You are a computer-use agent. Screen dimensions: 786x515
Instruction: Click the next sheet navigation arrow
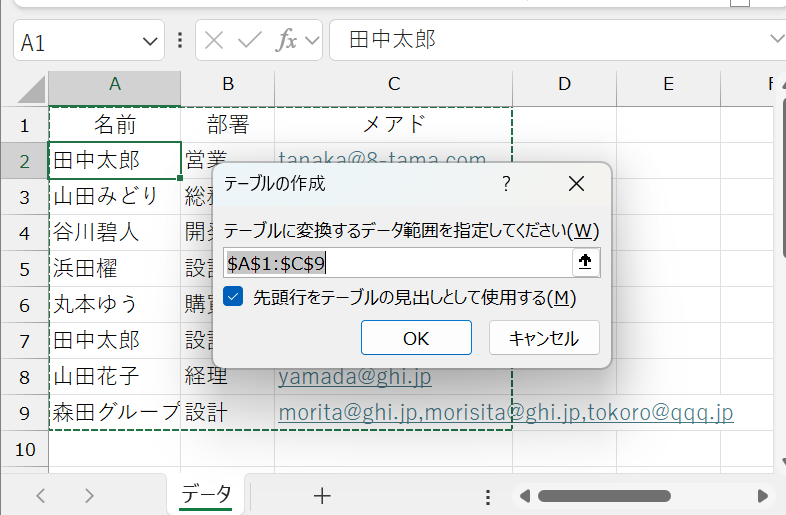click(89, 495)
